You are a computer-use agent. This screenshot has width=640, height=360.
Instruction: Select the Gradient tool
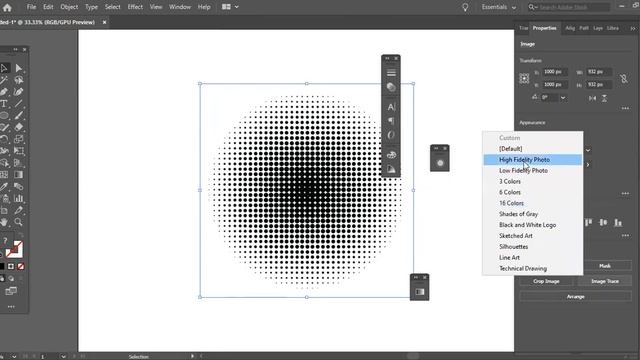tap(18, 175)
